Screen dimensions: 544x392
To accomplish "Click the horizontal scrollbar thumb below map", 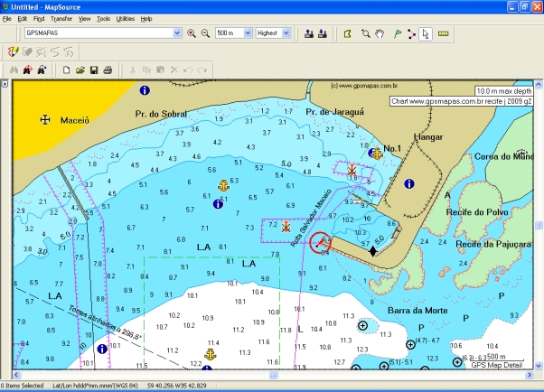I will 274,373.
